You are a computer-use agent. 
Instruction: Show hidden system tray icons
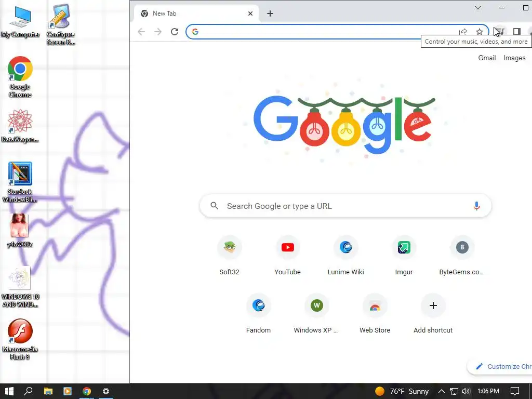(x=442, y=391)
